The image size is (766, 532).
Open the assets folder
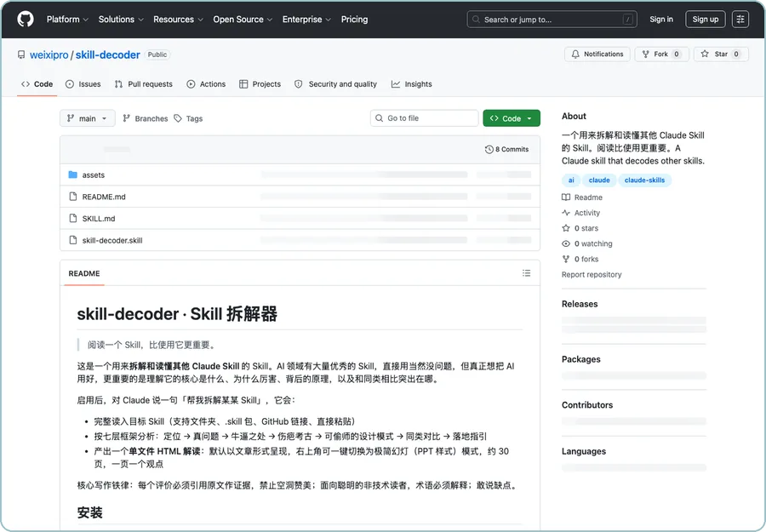click(x=94, y=174)
